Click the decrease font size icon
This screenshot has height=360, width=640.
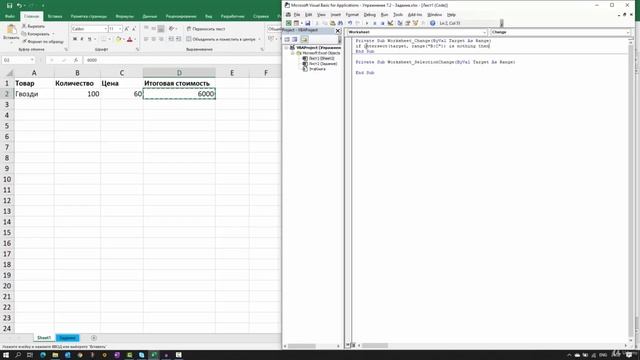click(133, 29)
